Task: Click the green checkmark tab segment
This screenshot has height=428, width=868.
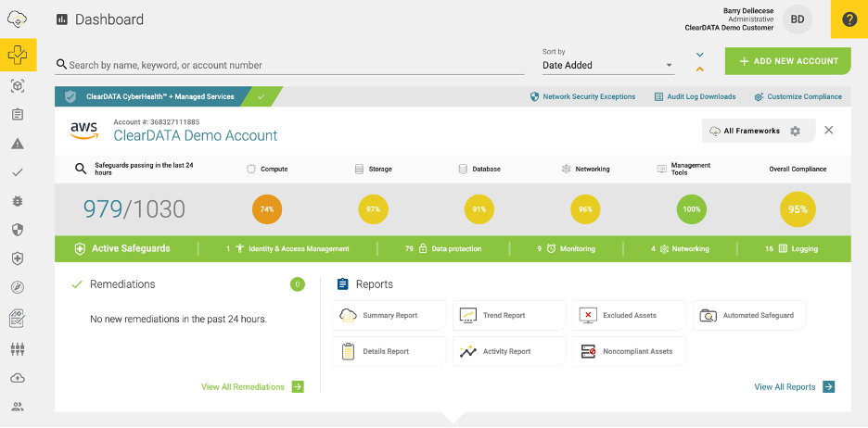Action: [x=262, y=96]
